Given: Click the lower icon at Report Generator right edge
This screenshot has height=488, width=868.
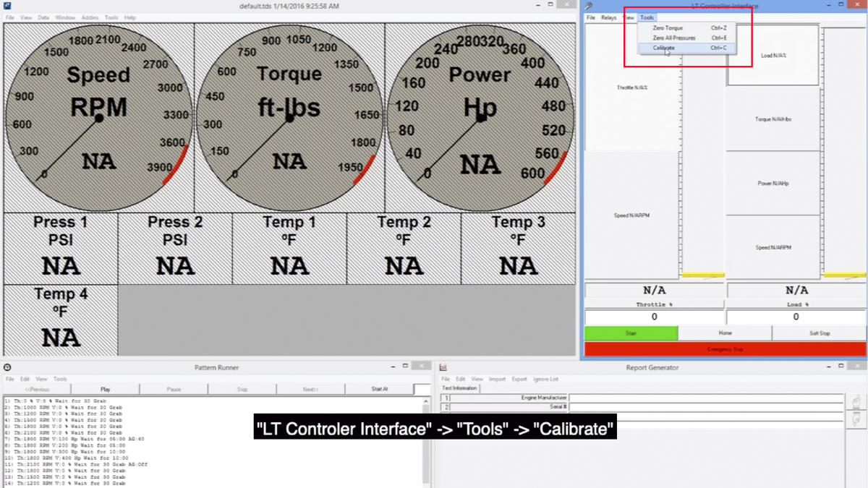Looking at the screenshot, I should pos(856,419).
